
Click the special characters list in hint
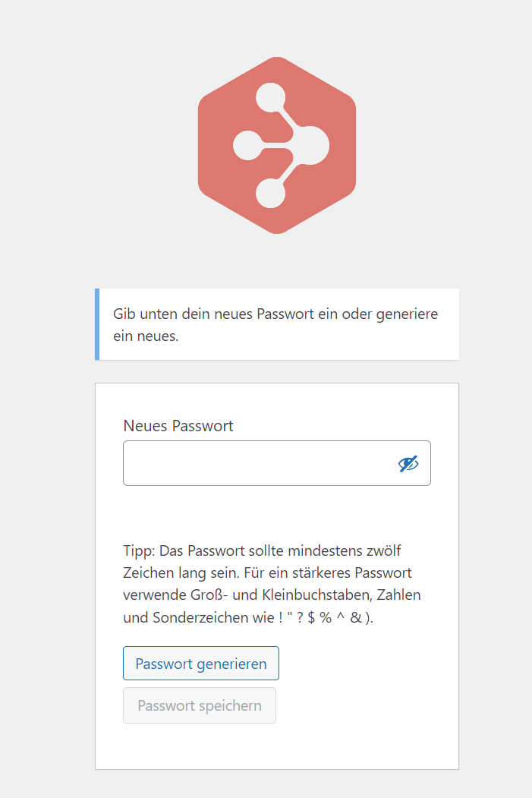pyautogui.click(x=326, y=617)
